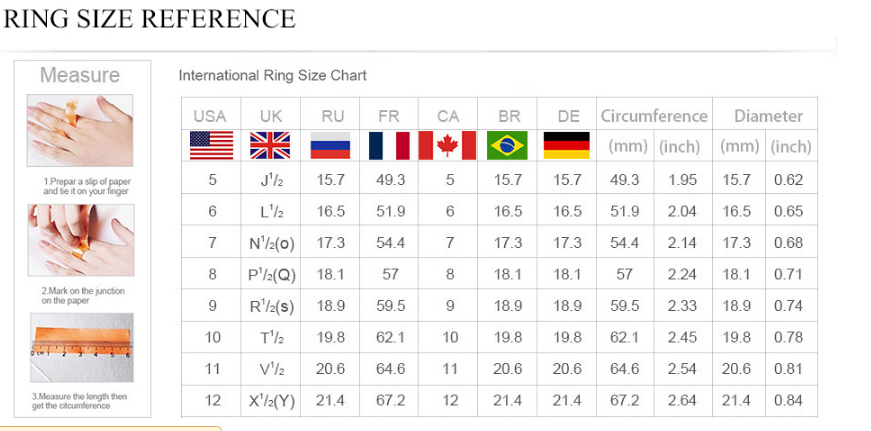Click the RING SIZE REFERENCE heading
The width and height of the screenshot is (871, 431).
149,18
